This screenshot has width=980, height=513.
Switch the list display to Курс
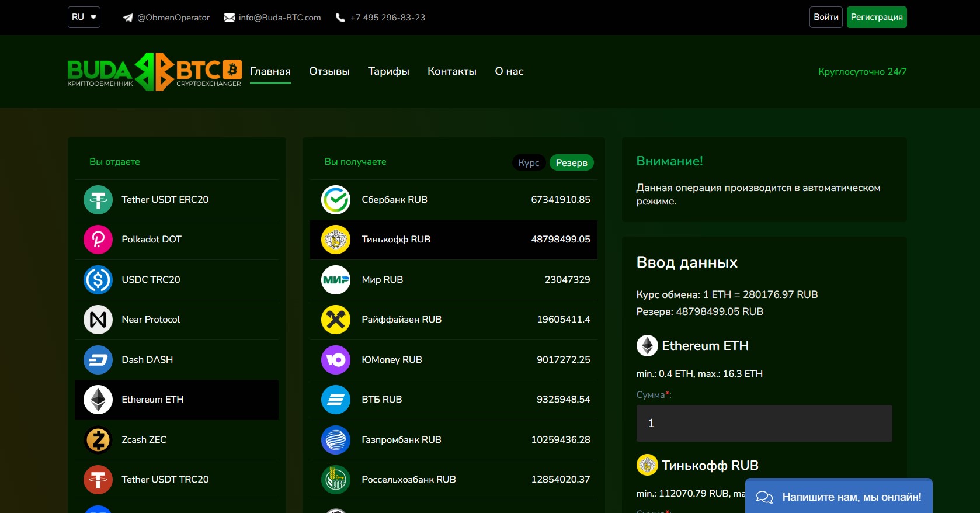click(x=529, y=162)
